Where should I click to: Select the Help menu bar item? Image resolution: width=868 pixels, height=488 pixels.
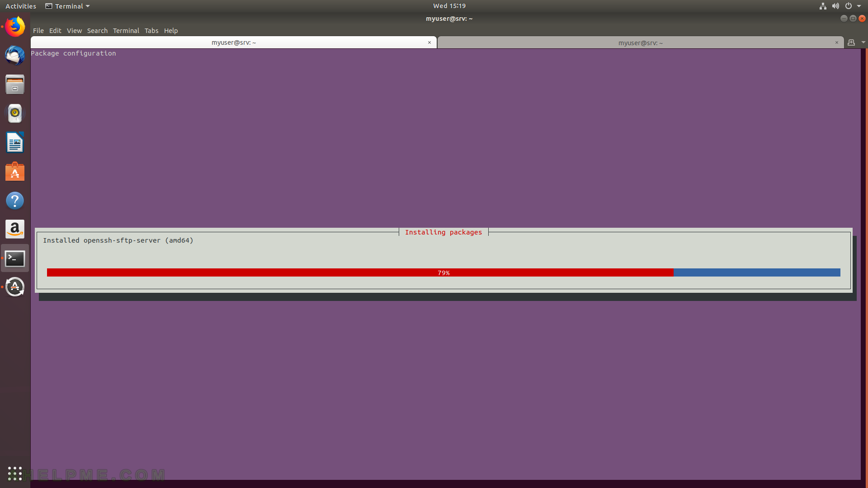[171, 30]
